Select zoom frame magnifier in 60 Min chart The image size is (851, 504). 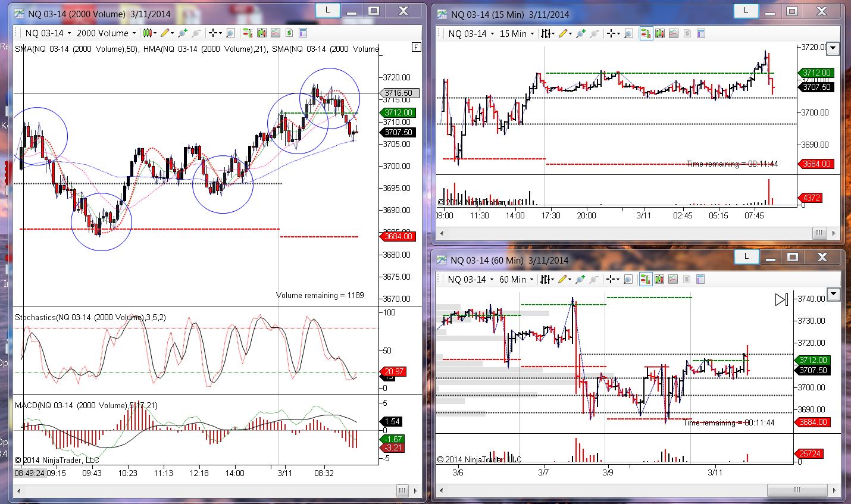click(628, 279)
